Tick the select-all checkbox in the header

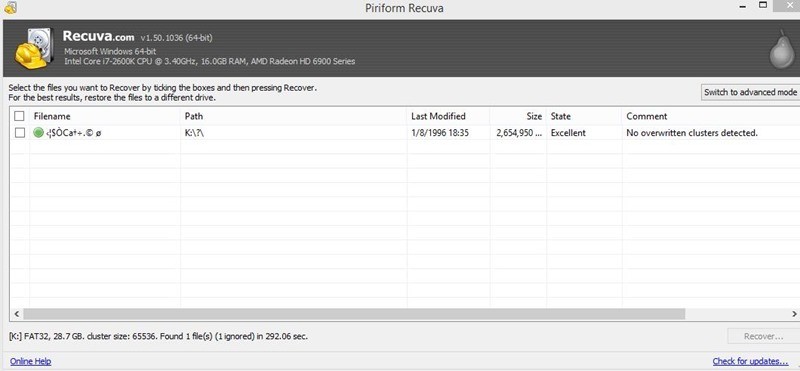tap(19, 116)
